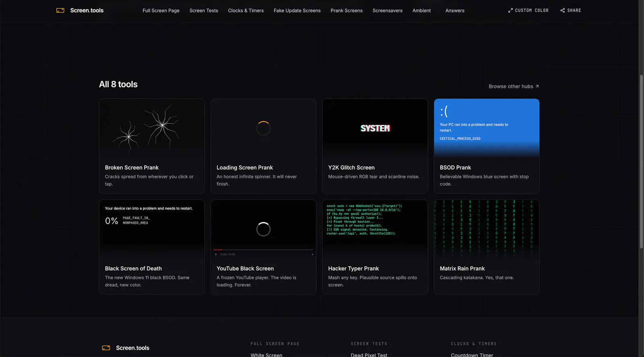644x357 pixels.
Task: Open the Full Screen Page menu
Action: [161, 10]
